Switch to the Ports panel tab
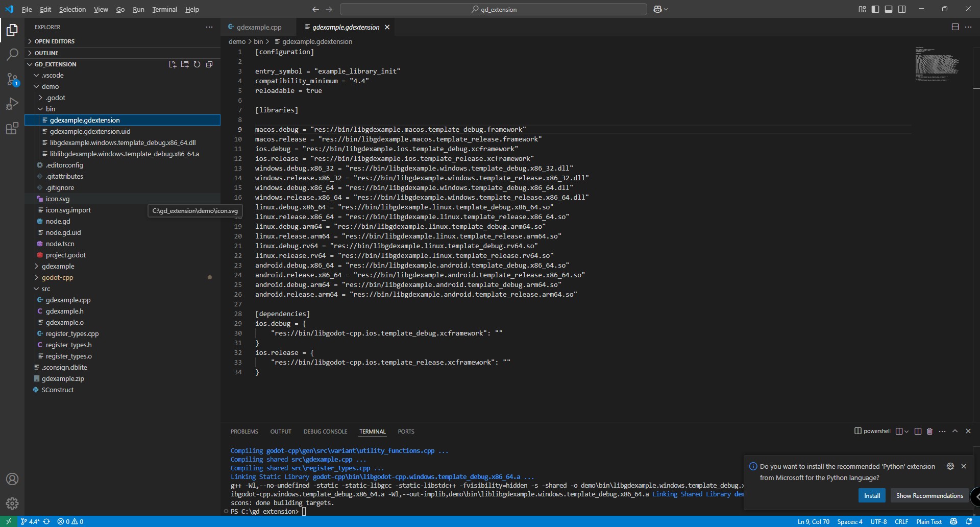The width and height of the screenshot is (980, 527). coord(406,432)
